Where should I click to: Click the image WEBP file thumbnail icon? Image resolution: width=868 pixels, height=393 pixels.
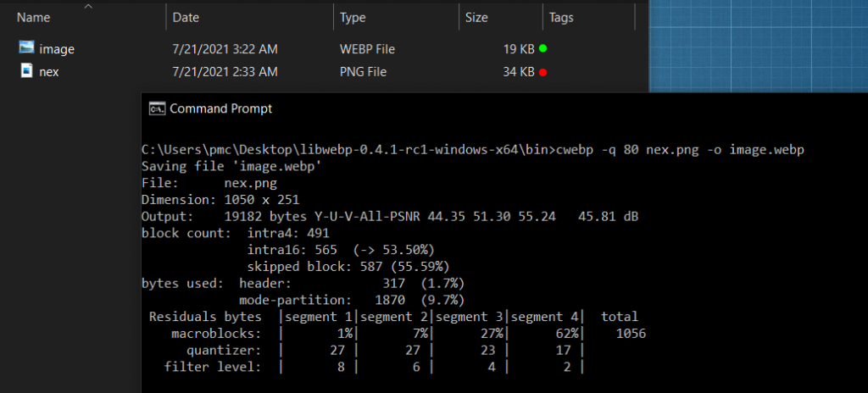click(26, 48)
